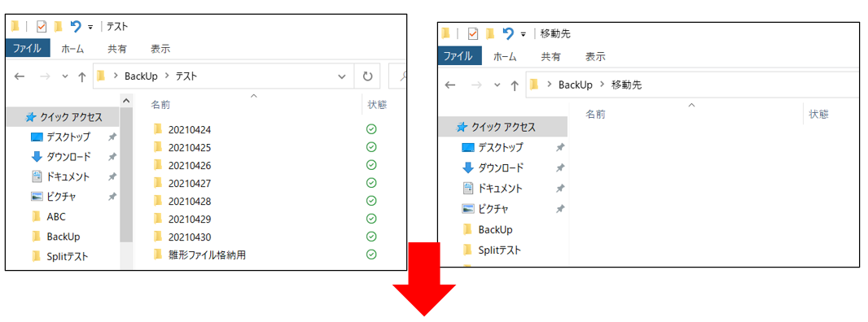
Task: Expand chevron before BackUp in テスト address bar
Action: point(116,76)
